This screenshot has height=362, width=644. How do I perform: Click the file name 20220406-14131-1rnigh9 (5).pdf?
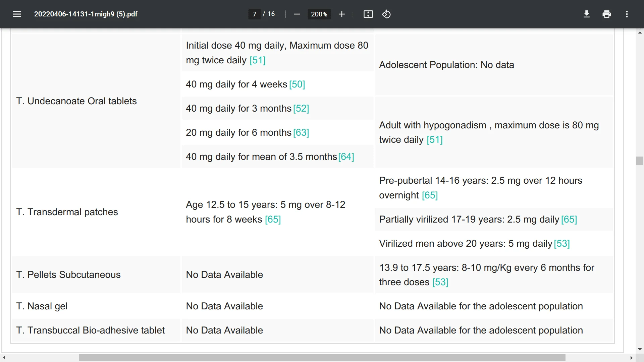click(86, 14)
